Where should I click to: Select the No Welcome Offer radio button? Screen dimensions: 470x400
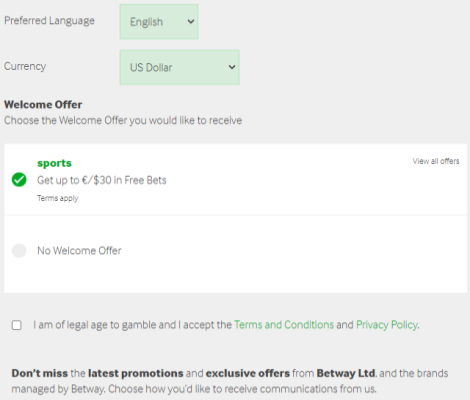[19, 251]
